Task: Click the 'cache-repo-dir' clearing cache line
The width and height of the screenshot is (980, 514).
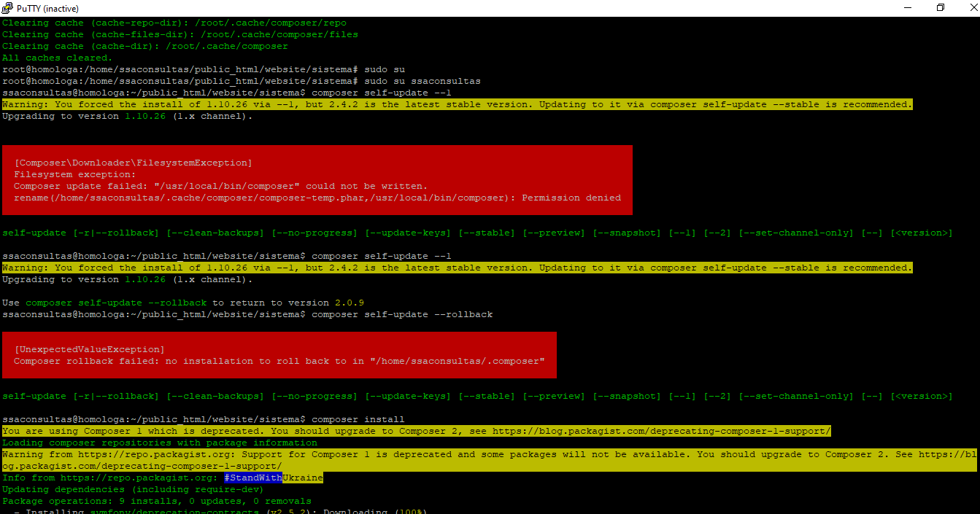Action: 174,23
